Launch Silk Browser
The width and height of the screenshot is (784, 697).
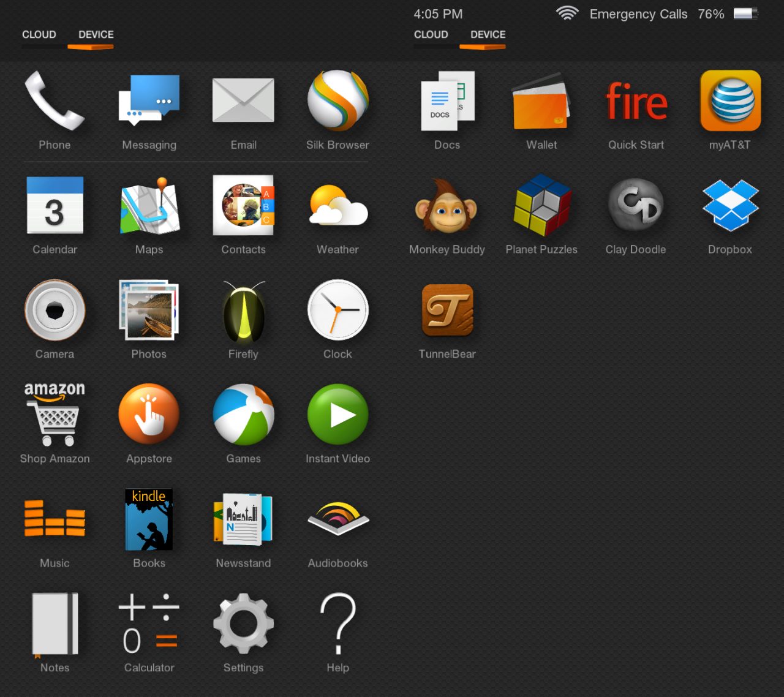pos(337,100)
